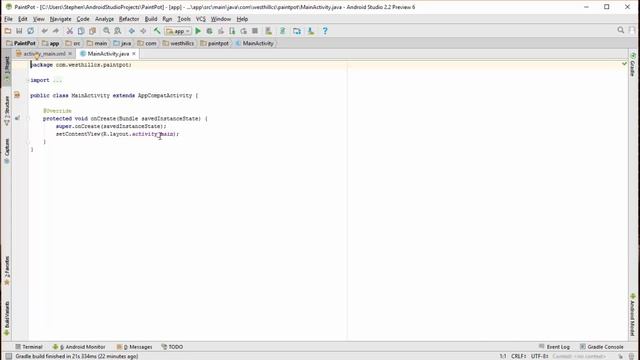The image size is (640, 360).
Task: Open the VCS menu
Action: (200, 19)
